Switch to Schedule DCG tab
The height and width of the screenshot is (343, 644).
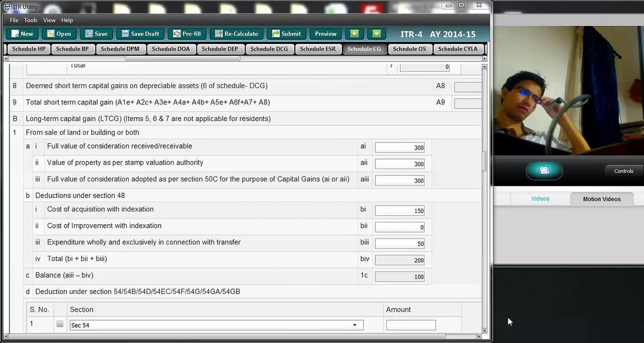pyautogui.click(x=269, y=49)
